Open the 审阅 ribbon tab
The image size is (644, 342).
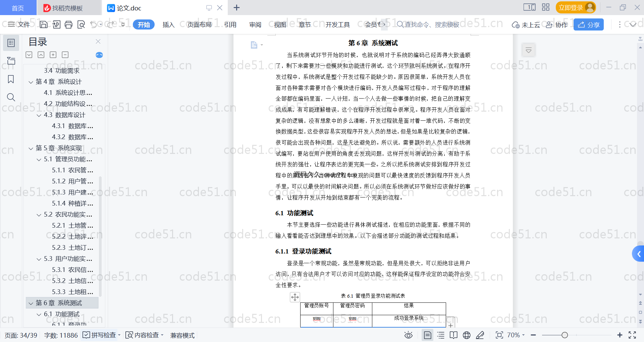coord(255,24)
